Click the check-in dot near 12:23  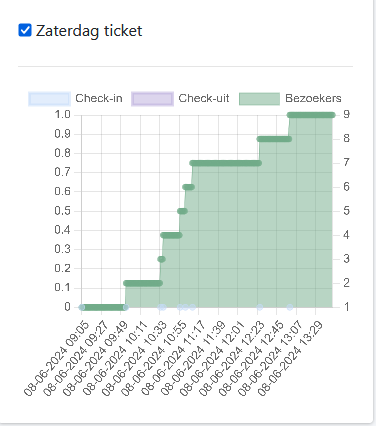tap(260, 307)
